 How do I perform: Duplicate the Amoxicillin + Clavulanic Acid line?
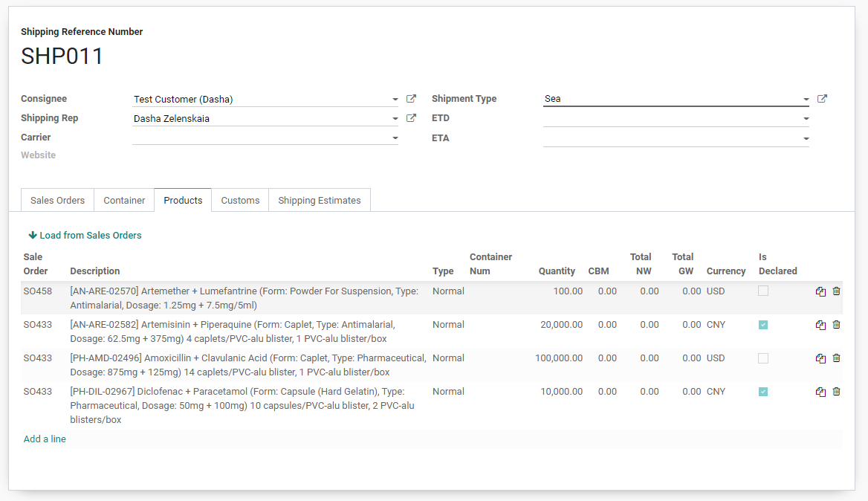click(x=820, y=358)
